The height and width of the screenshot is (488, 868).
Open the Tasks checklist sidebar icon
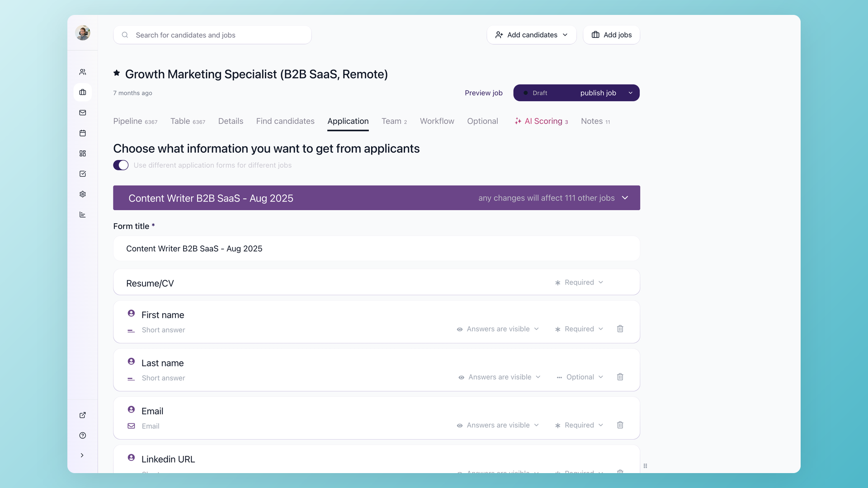[x=83, y=174]
